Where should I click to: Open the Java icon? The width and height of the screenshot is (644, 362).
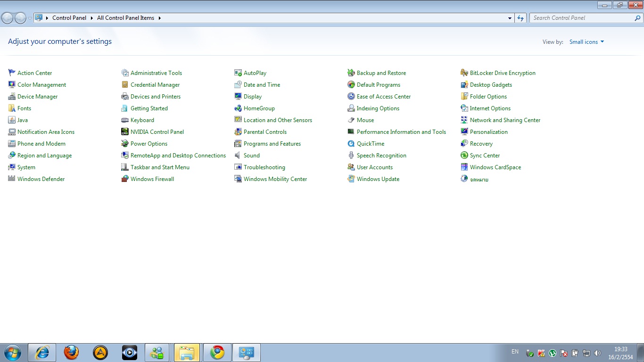click(12, 120)
